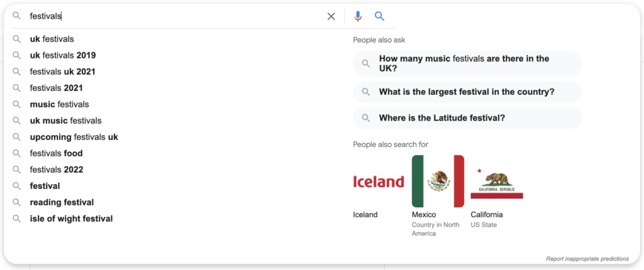644x270 pixels.
Task: Start voice search with the microphone icon
Action: pyautogui.click(x=358, y=16)
